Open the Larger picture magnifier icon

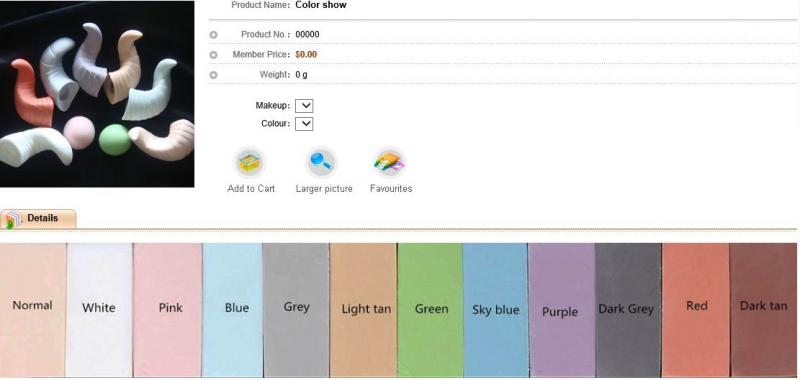[321, 162]
